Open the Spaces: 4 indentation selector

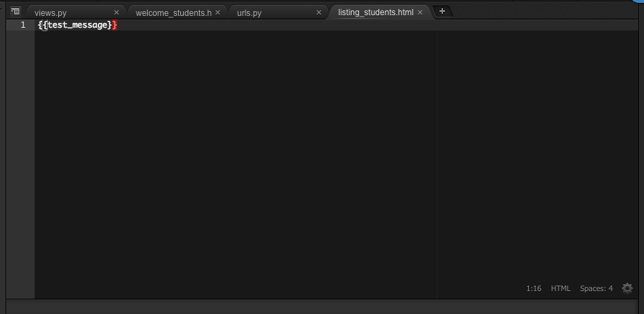[x=596, y=288]
